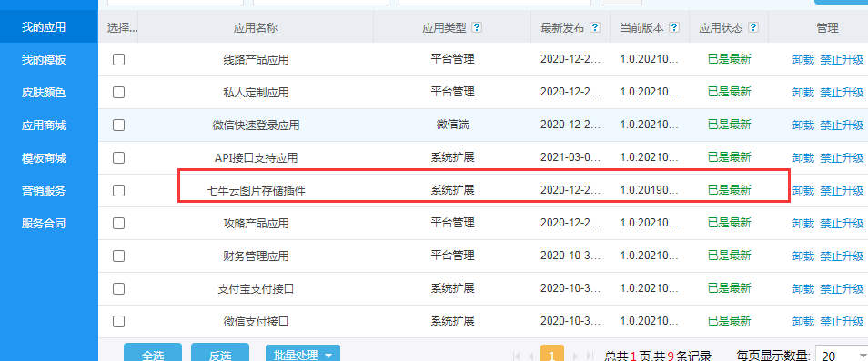868x361 pixels.
Task: Click 禁止升级 for 财务管理应用
Action: (842, 256)
